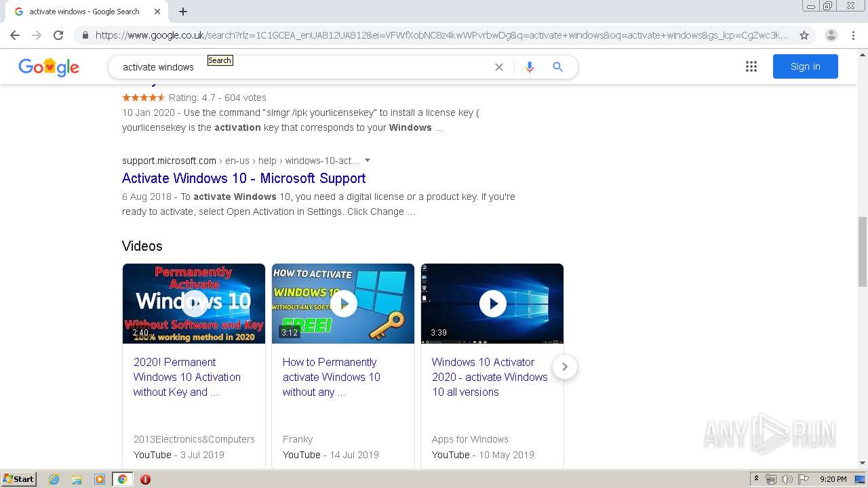Open the Action Center flag icon
868x488 pixels.
tap(804, 479)
